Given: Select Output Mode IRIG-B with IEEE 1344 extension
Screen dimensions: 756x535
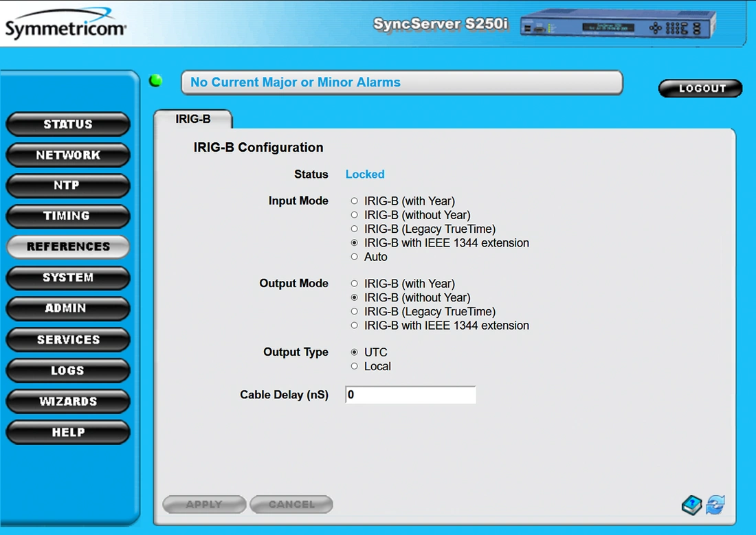Looking at the screenshot, I should pos(355,326).
